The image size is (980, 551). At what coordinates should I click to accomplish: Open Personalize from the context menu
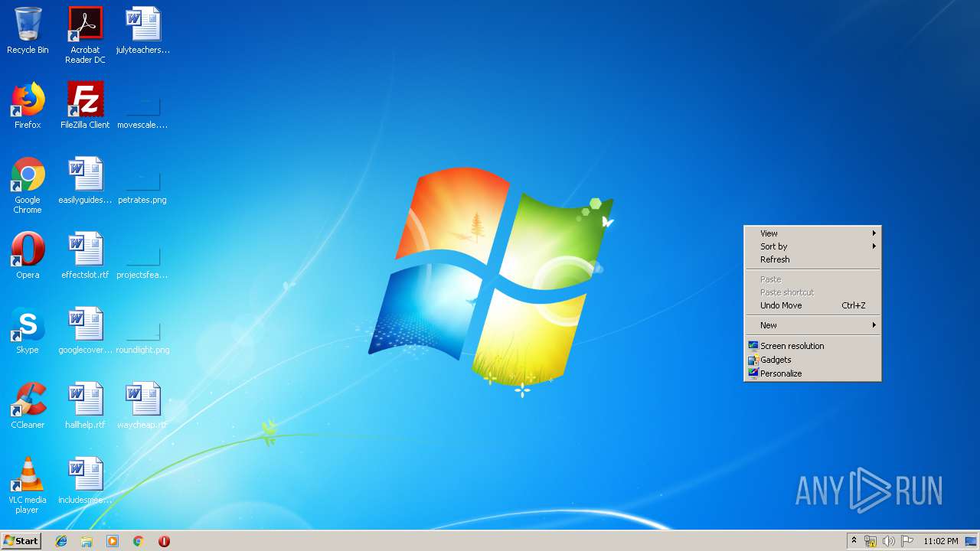coord(812,373)
